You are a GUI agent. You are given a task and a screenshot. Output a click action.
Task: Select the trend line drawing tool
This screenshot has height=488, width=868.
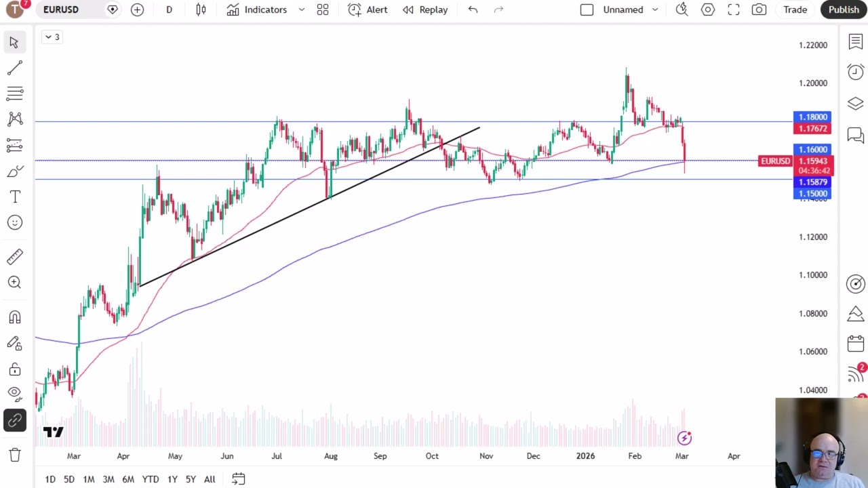tap(14, 68)
